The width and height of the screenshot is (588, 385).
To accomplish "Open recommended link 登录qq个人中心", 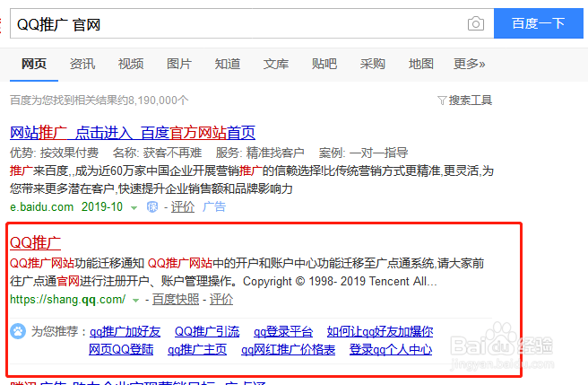I will click(391, 350).
